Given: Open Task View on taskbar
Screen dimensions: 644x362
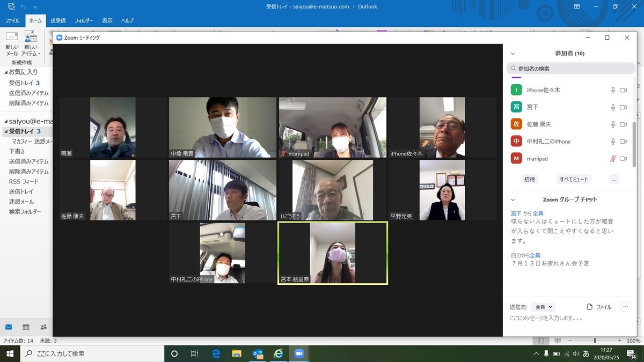Looking at the screenshot, I should [194, 353].
